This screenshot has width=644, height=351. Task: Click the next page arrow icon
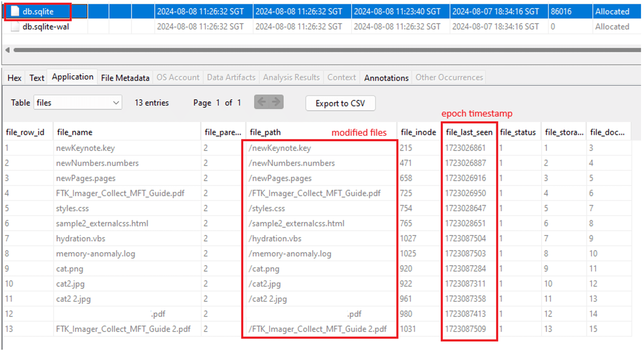tap(275, 102)
